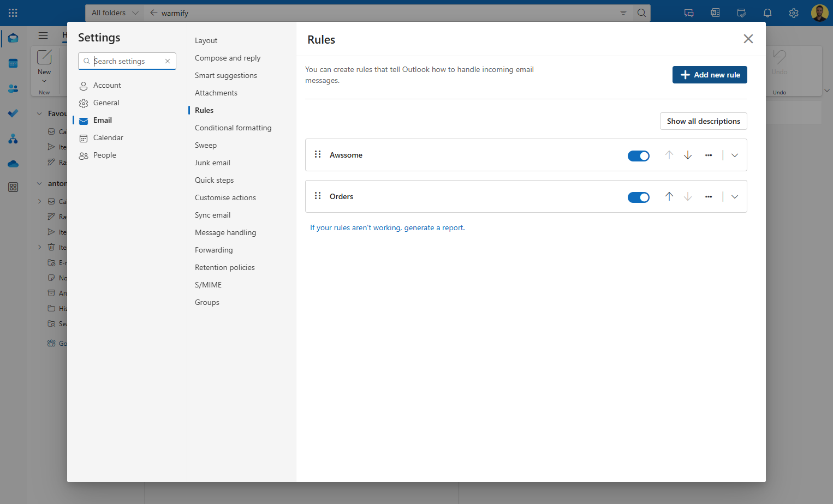Select Calendar settings category
This screenshot has width=833, height=504.
coord(108,137)
